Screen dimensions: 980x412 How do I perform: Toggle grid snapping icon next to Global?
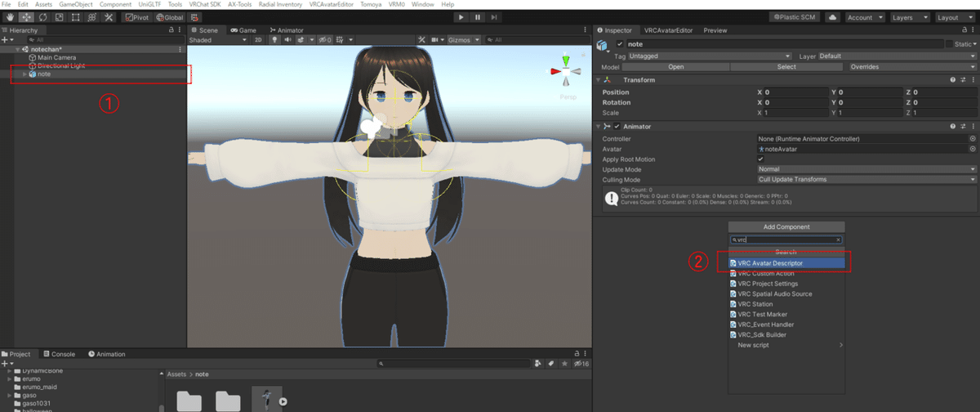196,17
